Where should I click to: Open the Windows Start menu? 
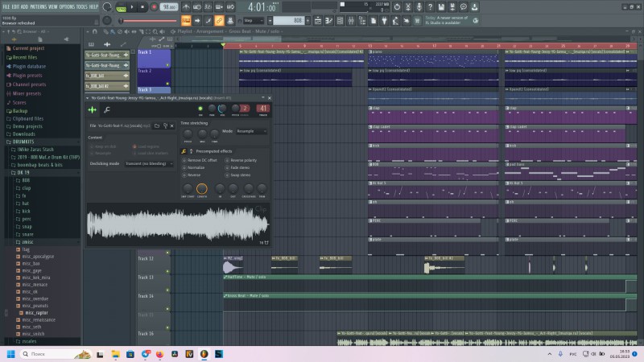[x=10, y=354]
